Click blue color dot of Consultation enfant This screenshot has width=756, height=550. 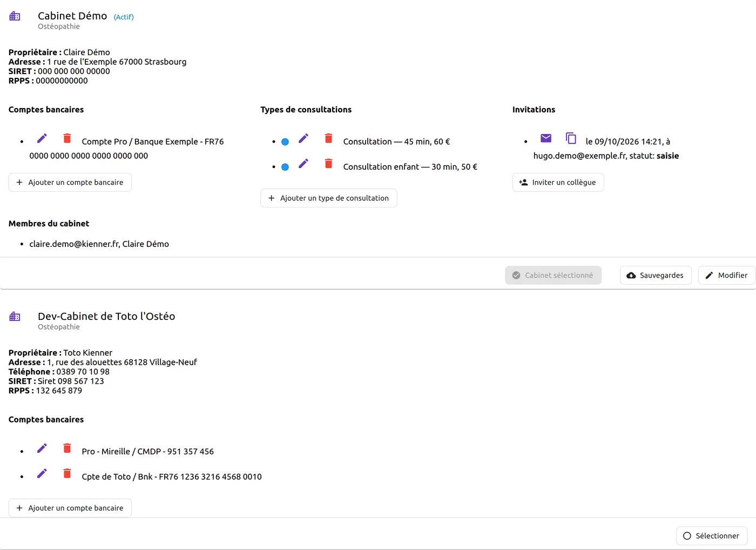[x=285, y=167]
